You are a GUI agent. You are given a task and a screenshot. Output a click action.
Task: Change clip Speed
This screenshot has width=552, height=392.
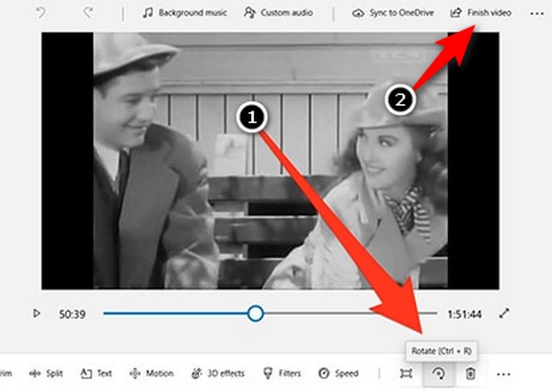[339, 374]
